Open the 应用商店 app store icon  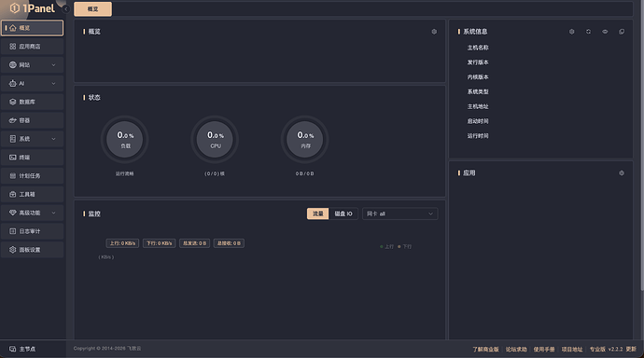pyautogui.click(x=13, y=47)
